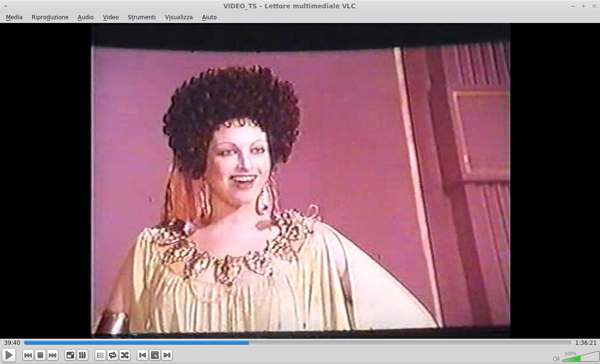Go to the previous media item
The width and height of the screenshot is (600, 364).
28,356
